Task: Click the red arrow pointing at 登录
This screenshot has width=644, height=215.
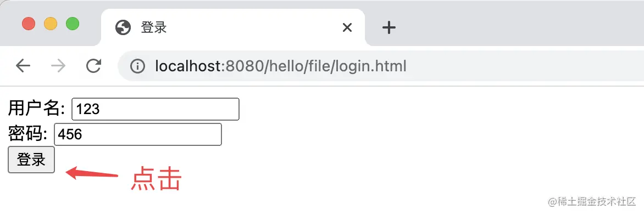Action: tap(92, 173)
